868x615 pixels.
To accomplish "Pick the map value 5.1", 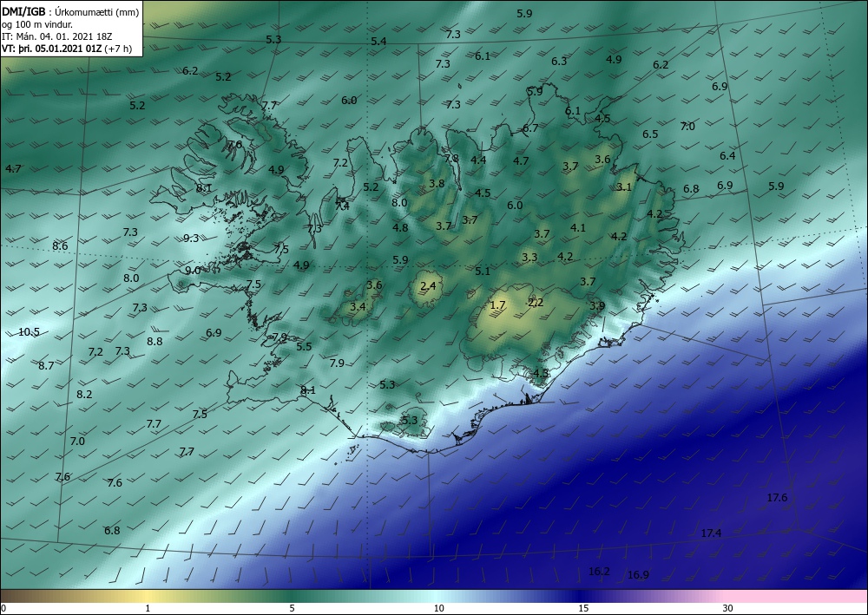I will point(483,271).
